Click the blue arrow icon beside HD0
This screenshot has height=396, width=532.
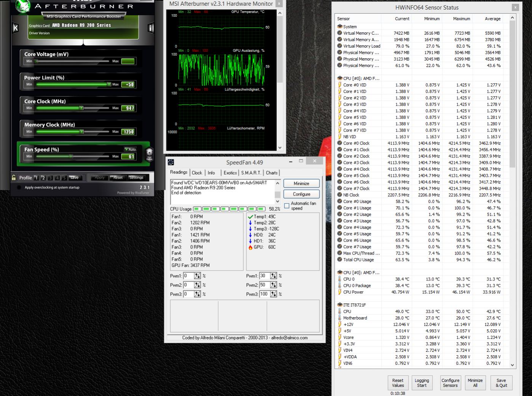[x=250, y=235]
